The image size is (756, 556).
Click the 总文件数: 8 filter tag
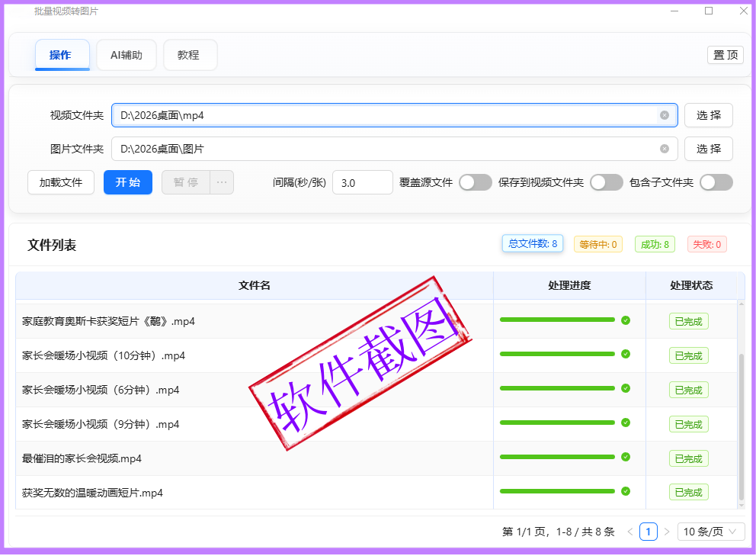[533, 244]
